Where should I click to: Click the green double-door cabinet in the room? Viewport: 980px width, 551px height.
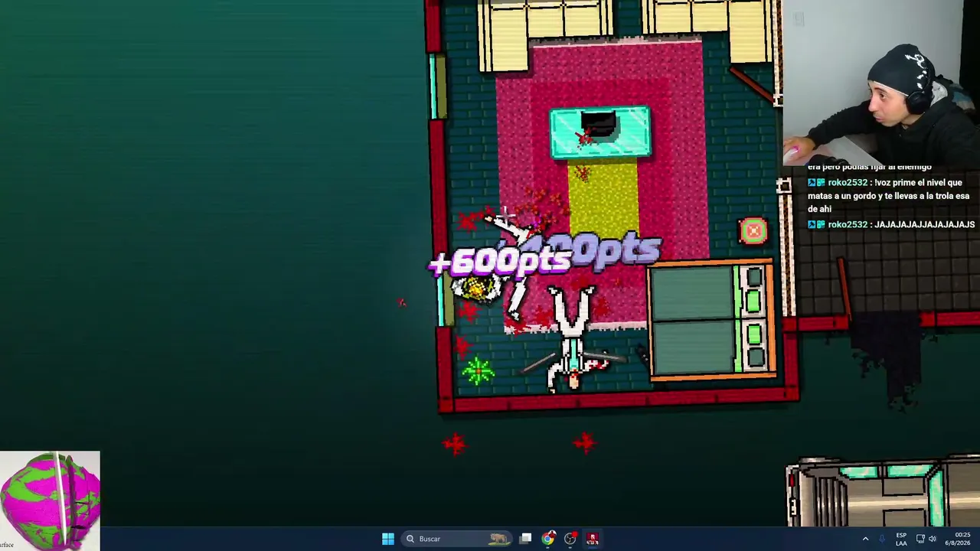(711, 321)
